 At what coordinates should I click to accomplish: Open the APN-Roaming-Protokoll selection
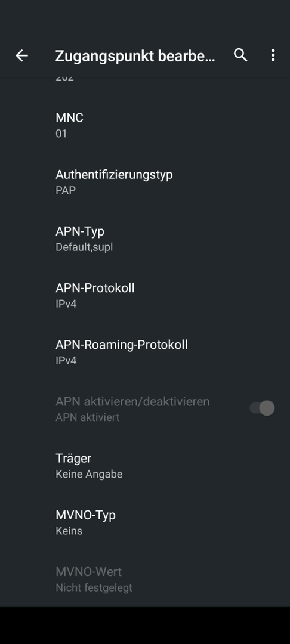tap(145, 352)
